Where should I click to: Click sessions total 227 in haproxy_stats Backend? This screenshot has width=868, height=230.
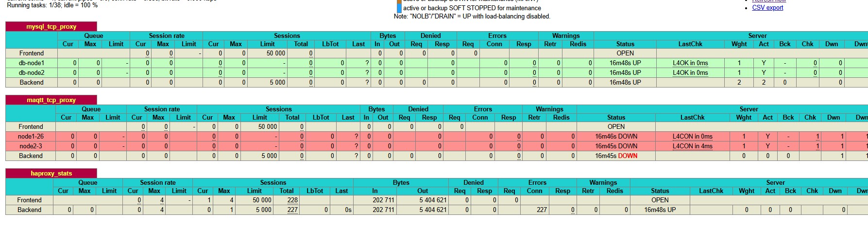pyautogui.click(x=292, y=210)
